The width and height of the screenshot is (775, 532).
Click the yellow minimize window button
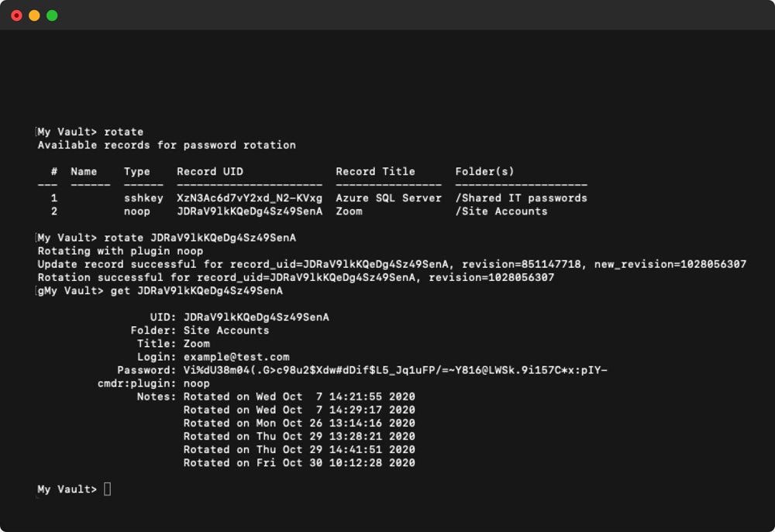(34, 15)
